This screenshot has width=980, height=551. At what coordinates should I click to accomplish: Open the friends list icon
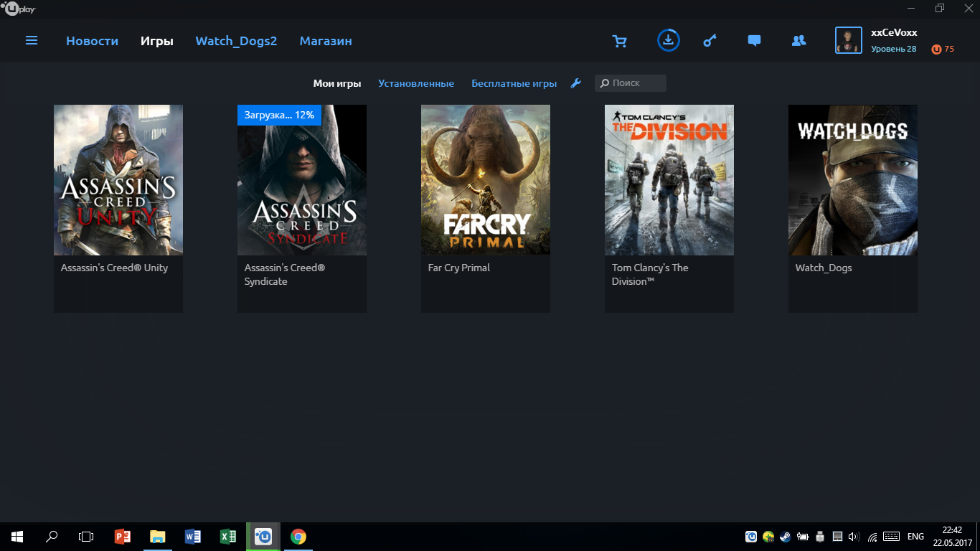pos(798,41)
